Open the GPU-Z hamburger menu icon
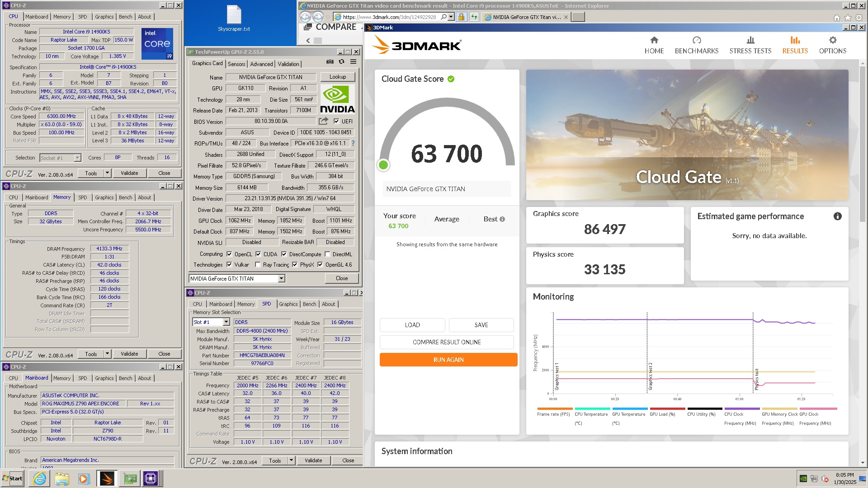 coord(353,61)
